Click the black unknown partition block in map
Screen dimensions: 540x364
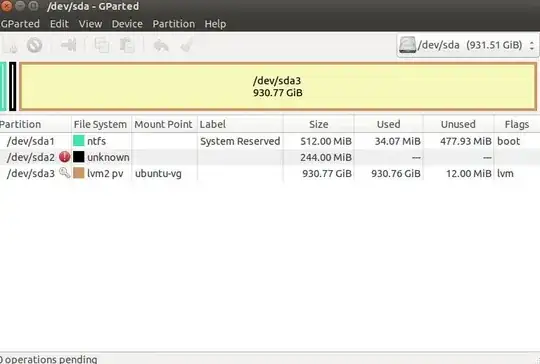tap(12, 86)
